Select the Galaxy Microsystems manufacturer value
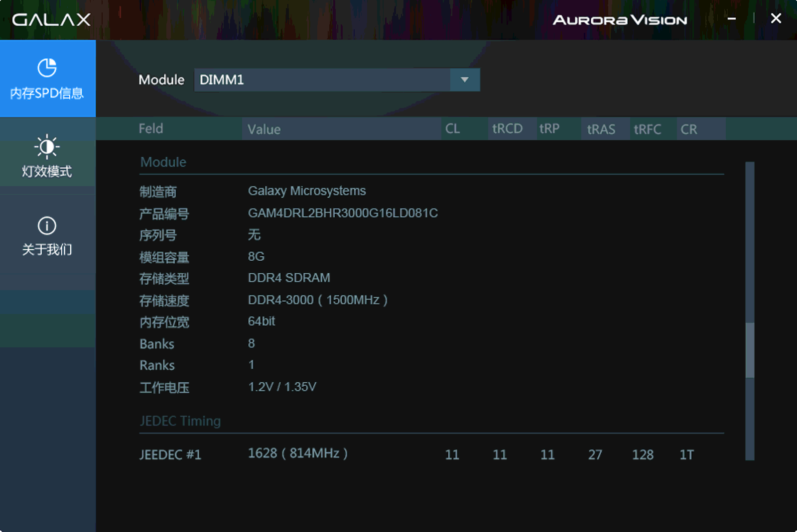Screen dimensions: 797x532 click(307, 191)
